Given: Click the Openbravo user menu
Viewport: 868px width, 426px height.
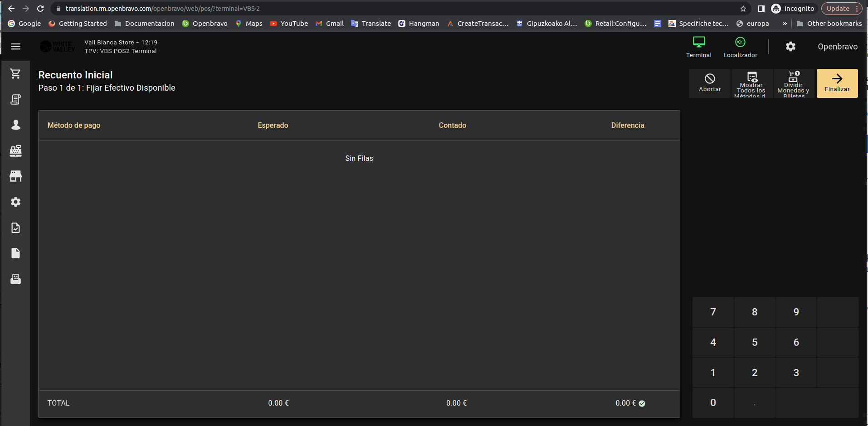Looking at the screenshot, I should [x=837, y=47].
